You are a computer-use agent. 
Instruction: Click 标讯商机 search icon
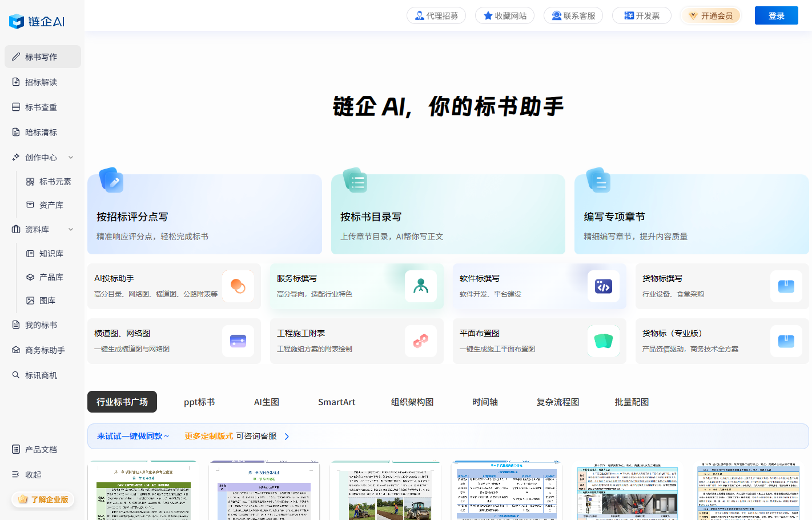pyautogui.click(x=16, y=375)
